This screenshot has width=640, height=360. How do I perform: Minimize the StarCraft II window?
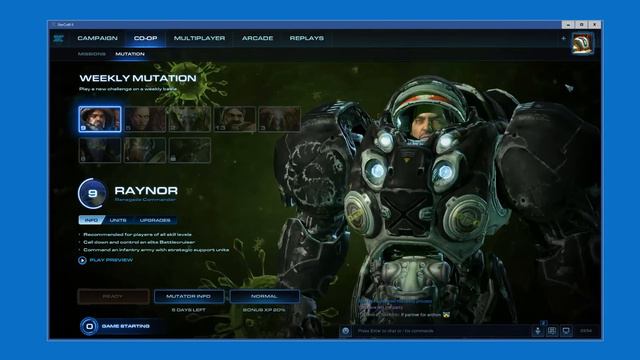(x=568, y=24)
